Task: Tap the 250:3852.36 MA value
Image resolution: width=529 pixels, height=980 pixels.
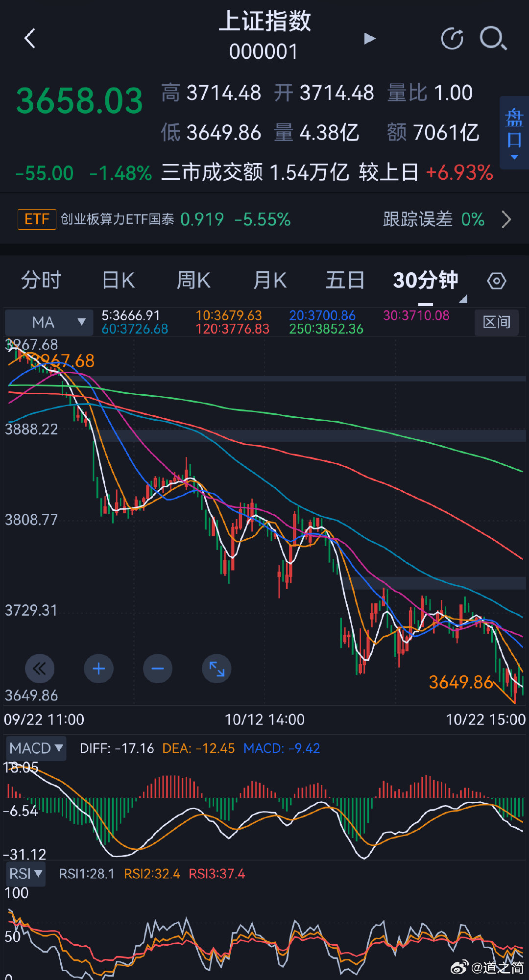Action: tap(326, 329)
